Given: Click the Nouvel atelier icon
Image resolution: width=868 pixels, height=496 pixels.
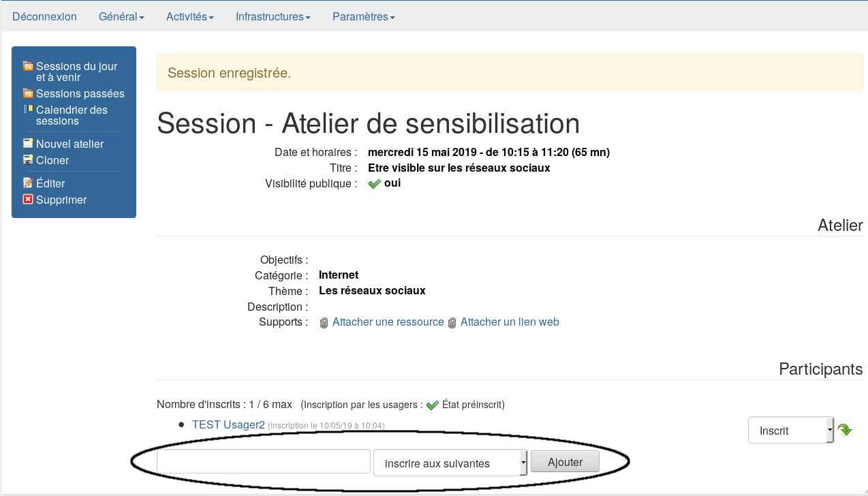Looking at the screenshot, I should (x=28, y=144).
